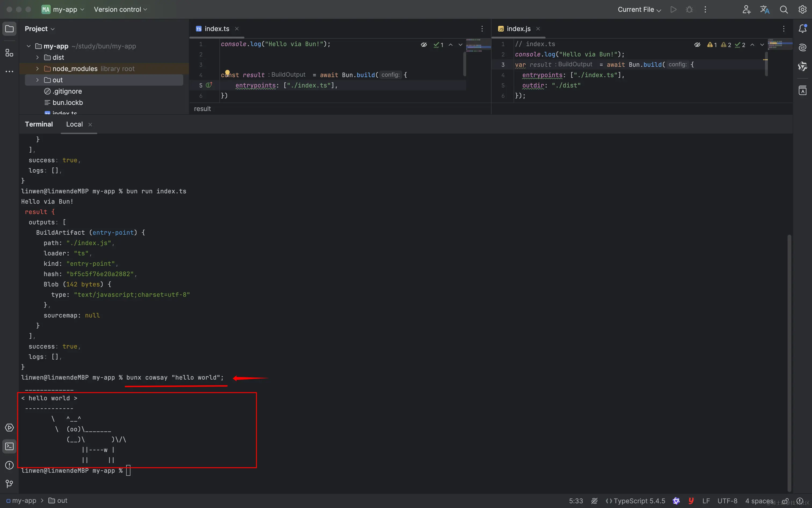This screenshot has height=508, width=812.
Task: Open Search Everywhere magnifier
Action: point(784,9)
